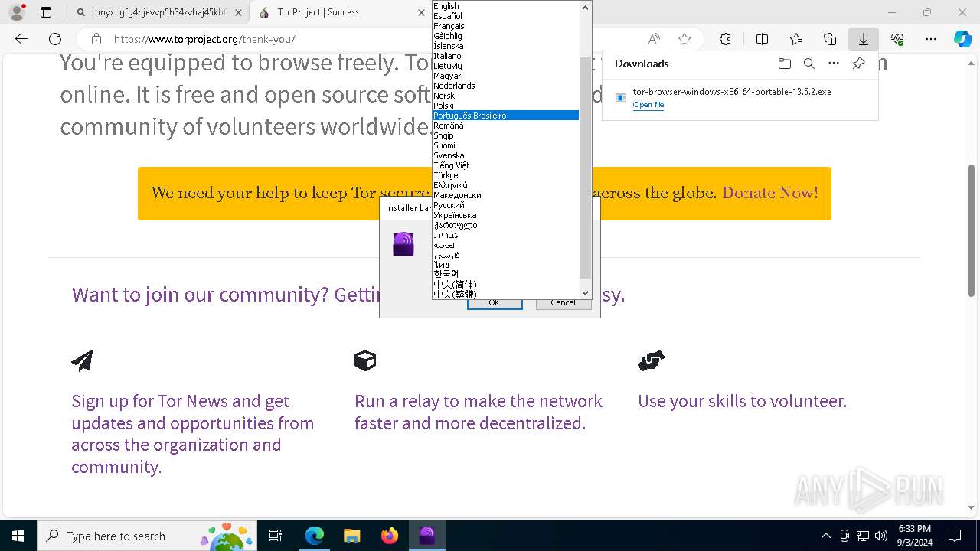This screenshot has height=551, width=980.
Task: Show hidden tray icons chevron
Action: [825, 536]
